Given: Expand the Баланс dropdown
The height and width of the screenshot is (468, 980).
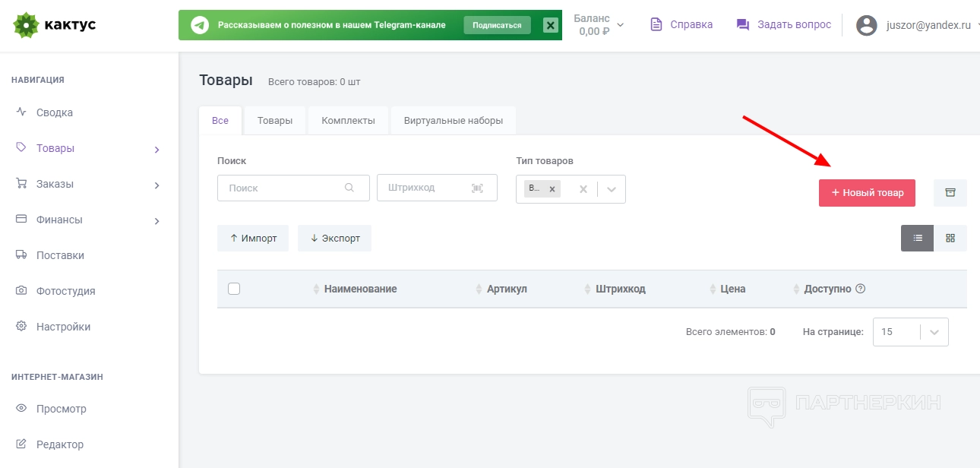Looking at the screenshot, I should (620, 25).
